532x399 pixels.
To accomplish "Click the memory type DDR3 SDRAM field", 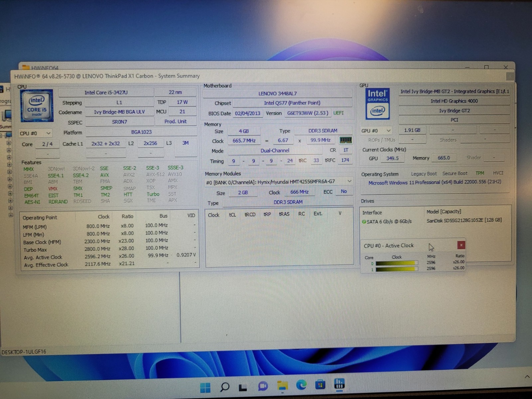I will [323, 131].
